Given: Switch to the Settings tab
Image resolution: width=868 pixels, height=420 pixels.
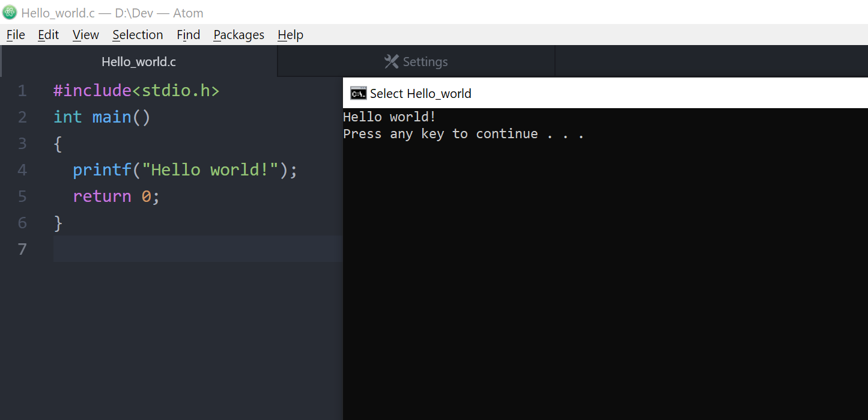Looking at the screenshot, I should (x=425, y=61).
